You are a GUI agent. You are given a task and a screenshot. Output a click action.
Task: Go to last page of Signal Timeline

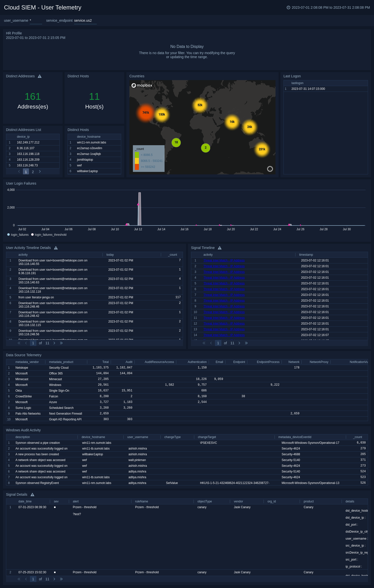[246, 343]
